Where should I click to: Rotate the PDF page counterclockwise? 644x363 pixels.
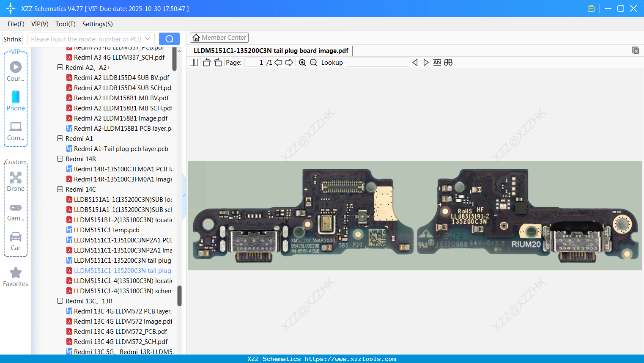point(206,62)
